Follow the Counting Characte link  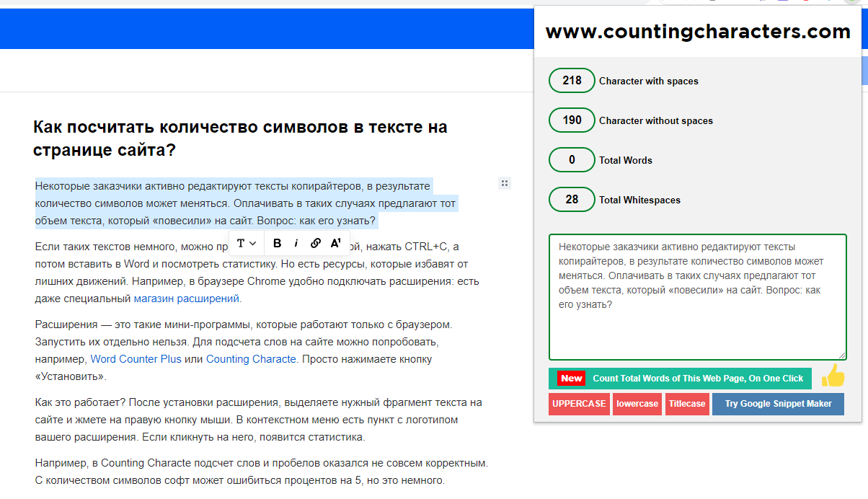point(251,359)
